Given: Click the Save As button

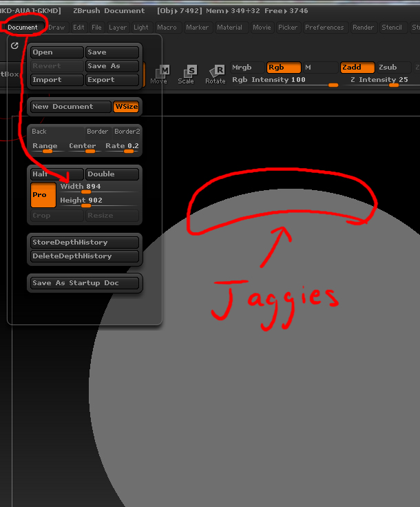Looking at the screenshot, I should (112, 66).
